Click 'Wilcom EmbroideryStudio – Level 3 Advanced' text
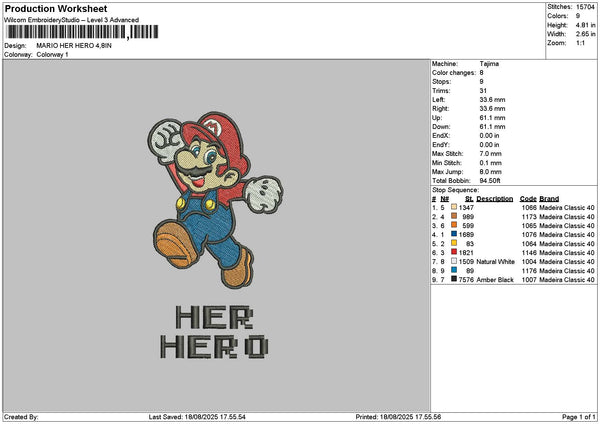Screen dimensions: 600x424 (x=72, y=20)
